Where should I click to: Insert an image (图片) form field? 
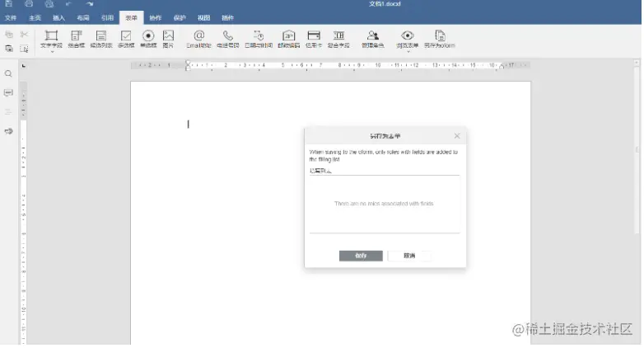pos(168,40)
